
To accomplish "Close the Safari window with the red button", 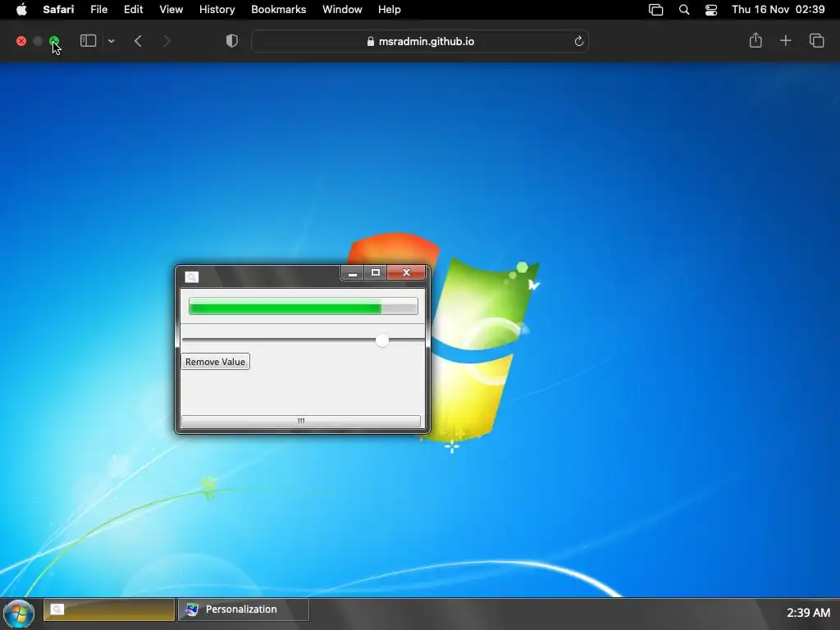I will pyautogui.click(x=21, y=41).
